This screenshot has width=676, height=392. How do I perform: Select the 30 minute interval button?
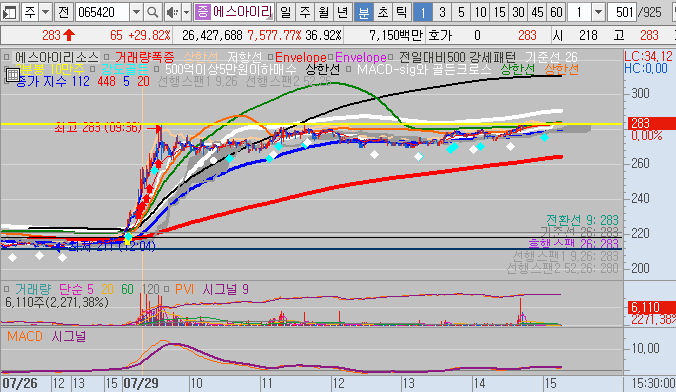[x=518, y=12]
